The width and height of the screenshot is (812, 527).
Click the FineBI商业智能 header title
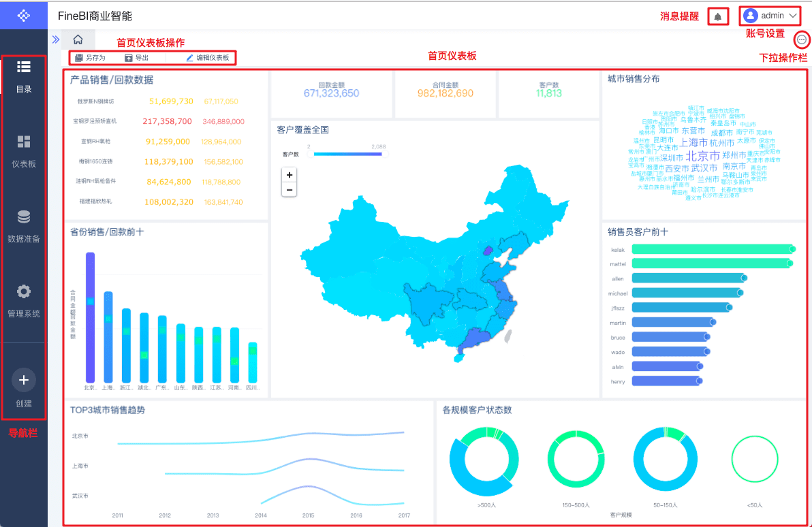coord(95,16)
